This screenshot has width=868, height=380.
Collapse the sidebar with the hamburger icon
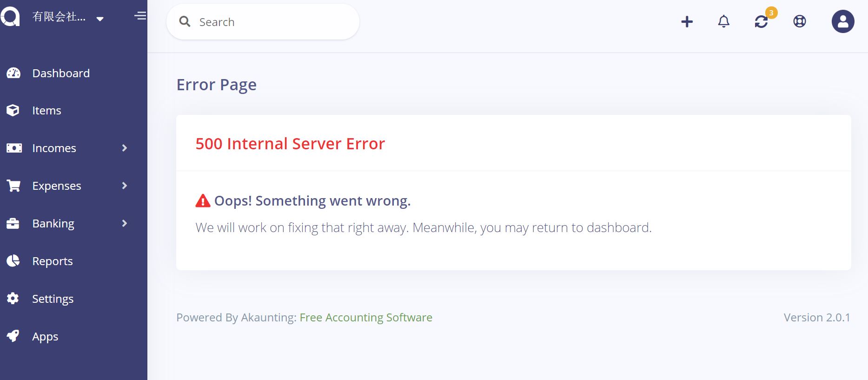click(140, 16)
